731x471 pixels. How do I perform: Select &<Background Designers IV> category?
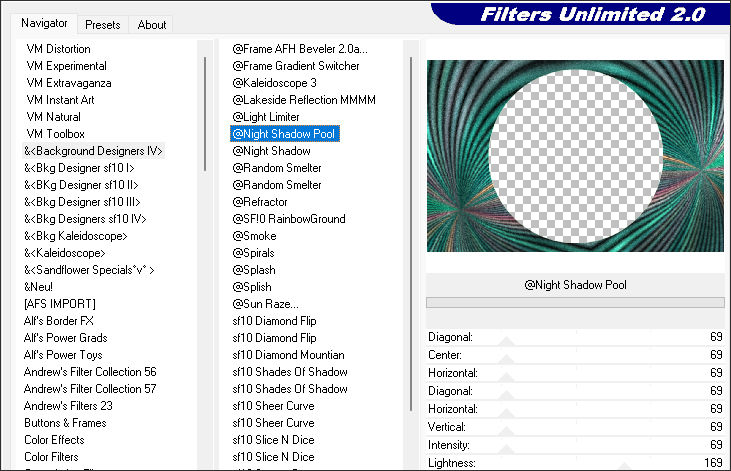93,151
